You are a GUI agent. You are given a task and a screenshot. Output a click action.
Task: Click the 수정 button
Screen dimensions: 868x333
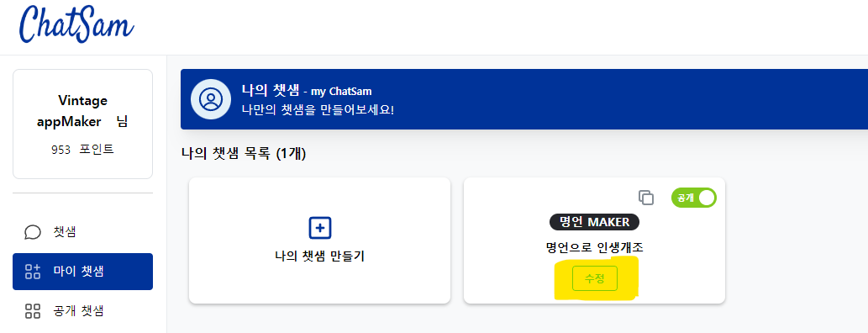click(595, 278)
